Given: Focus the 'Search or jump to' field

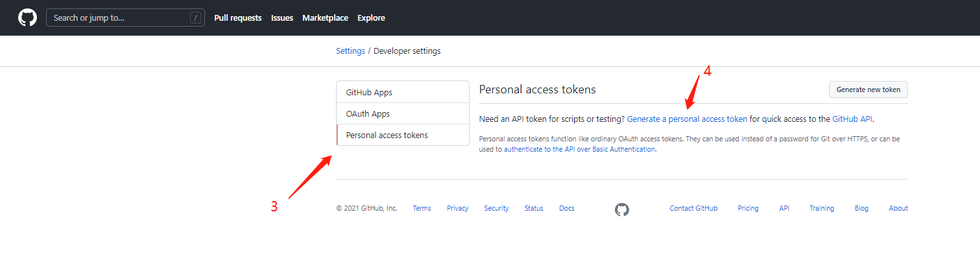Looking at the screenshot, I should pos(120,18).
